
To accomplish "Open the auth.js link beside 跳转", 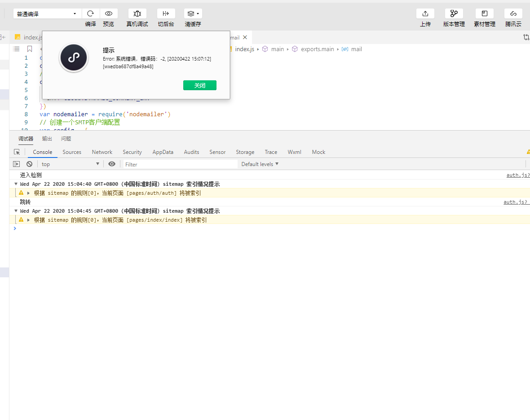I will [517, 202].
